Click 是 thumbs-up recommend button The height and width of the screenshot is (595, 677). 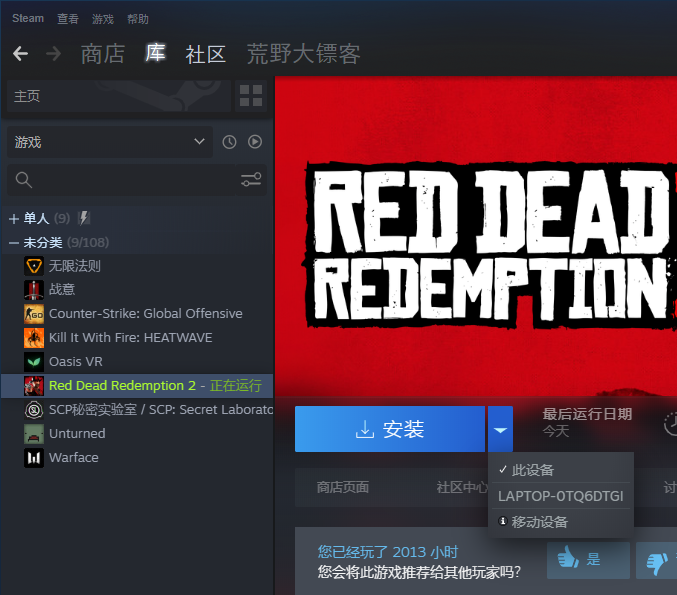pyautogui.click(x=588, y=560)
